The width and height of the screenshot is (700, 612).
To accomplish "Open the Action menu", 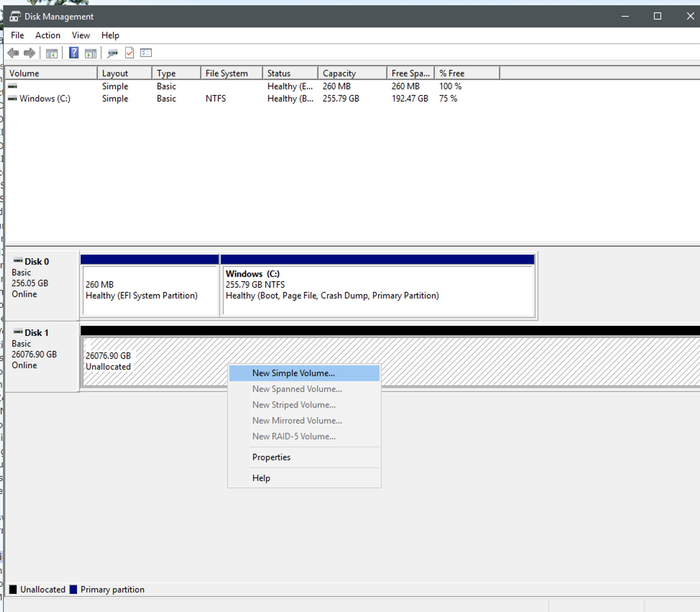I will tap(48, 35).
